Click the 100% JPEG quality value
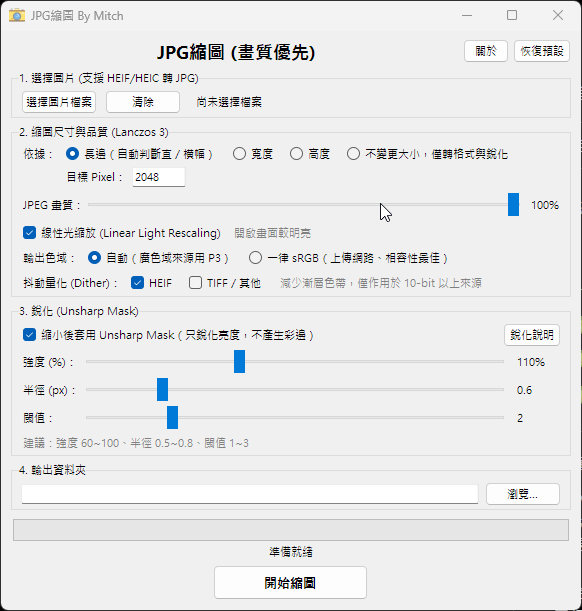 pyautogui.click(x=545, y=205)
